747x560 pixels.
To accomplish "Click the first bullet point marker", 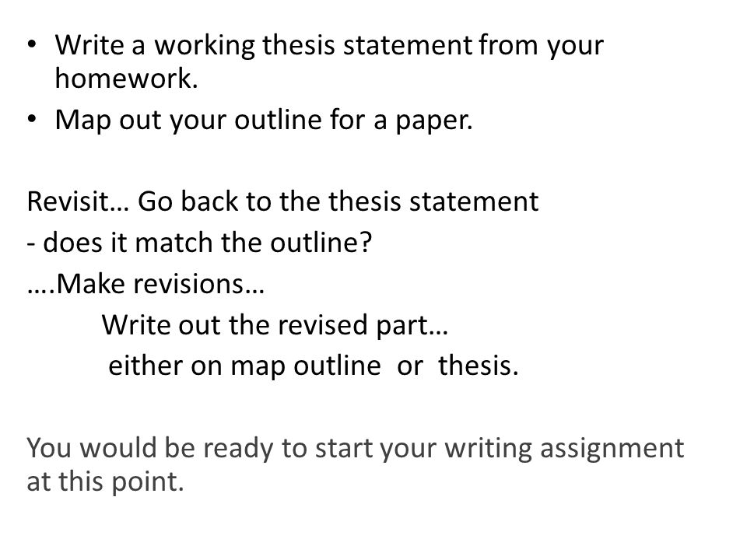I will pos(31,45).
